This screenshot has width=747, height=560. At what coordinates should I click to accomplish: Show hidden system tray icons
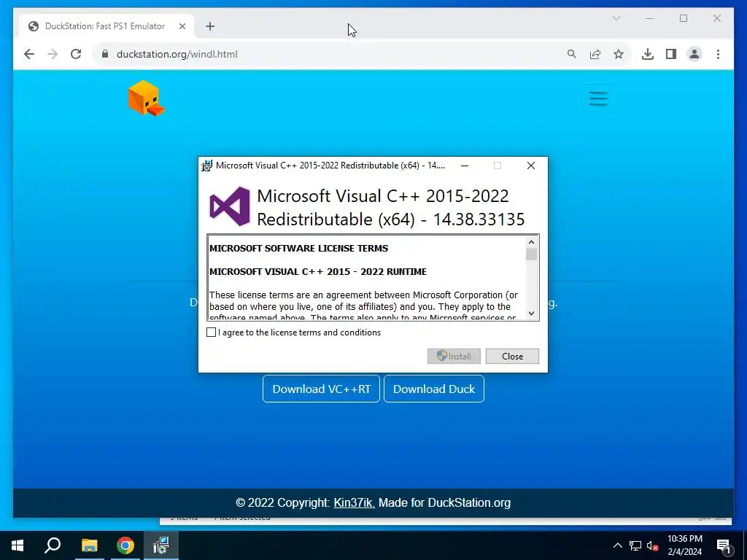pos(617,545)
